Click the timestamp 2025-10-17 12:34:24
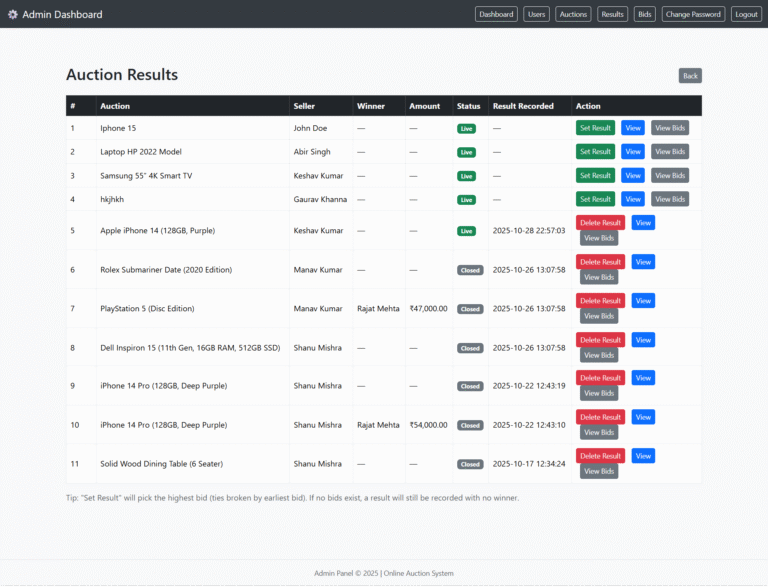Viewport: 768px width, 587px height. click(529, 464)
